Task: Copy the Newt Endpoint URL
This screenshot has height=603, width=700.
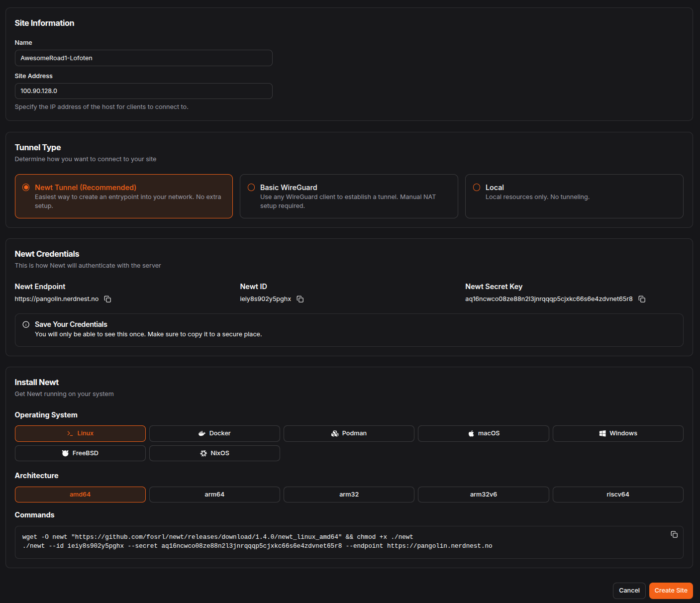Action: [107, 299]
